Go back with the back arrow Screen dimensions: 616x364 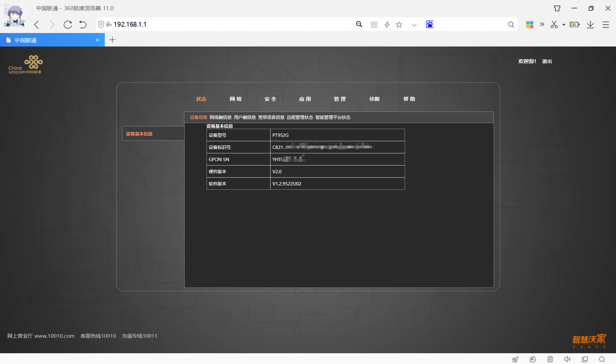[x=37, y=25]
